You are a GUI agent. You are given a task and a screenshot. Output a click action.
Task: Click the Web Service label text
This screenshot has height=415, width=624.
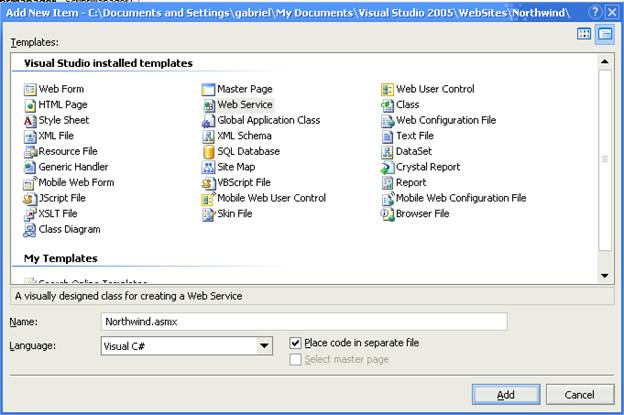(245, 105)
